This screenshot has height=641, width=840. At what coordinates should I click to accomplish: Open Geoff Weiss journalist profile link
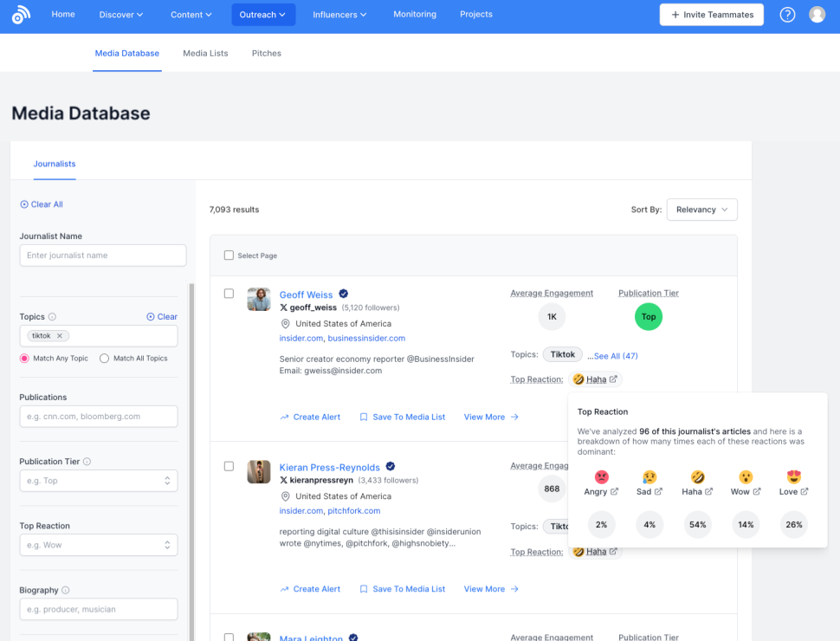click(x=306, y=295)
